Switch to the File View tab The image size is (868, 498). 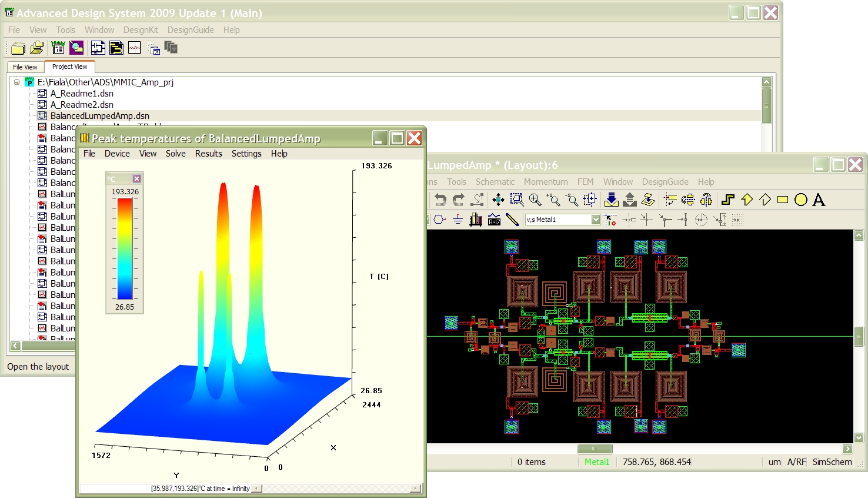coord(25,67)
